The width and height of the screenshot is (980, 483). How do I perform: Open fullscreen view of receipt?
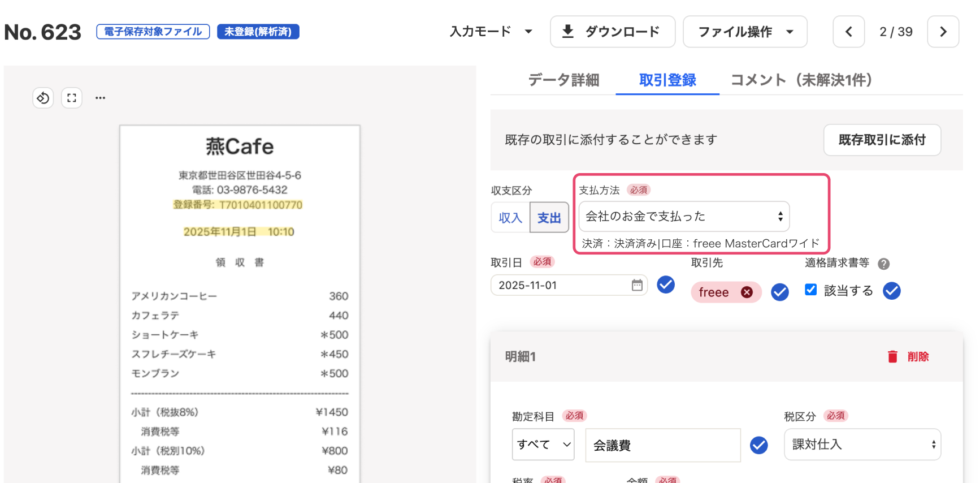tap(72, 98)
